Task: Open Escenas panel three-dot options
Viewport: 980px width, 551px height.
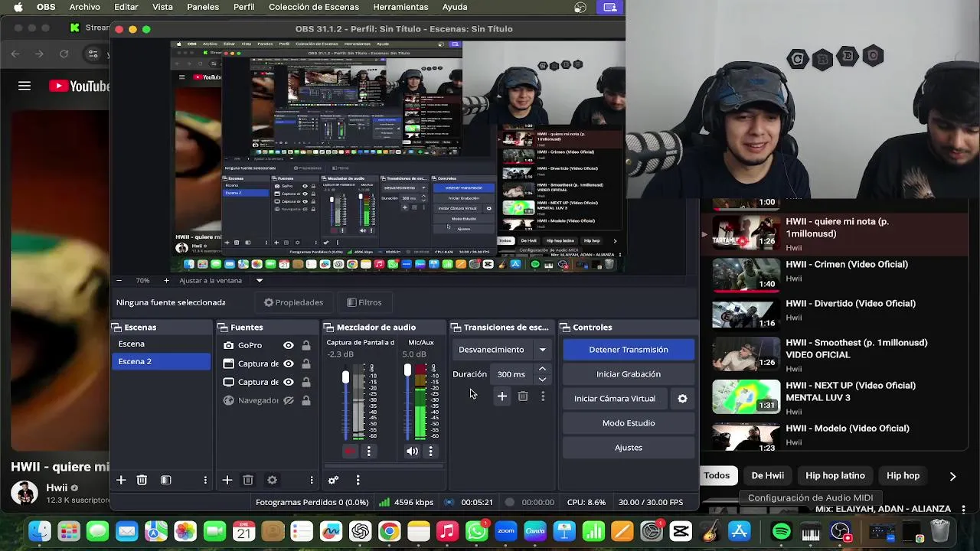Action: tap(205, 480)
